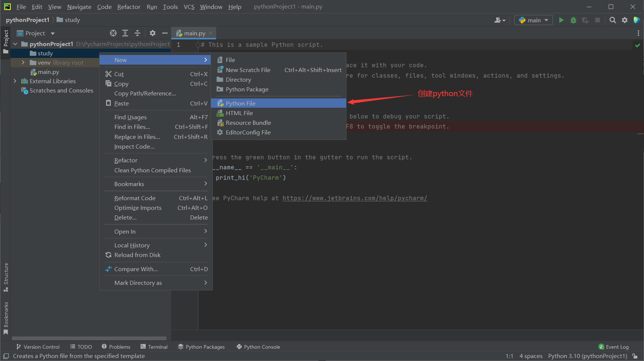The image size is (644, 361).
Task: Run the main configuration with green play button
Action: (x=561, y=20)
